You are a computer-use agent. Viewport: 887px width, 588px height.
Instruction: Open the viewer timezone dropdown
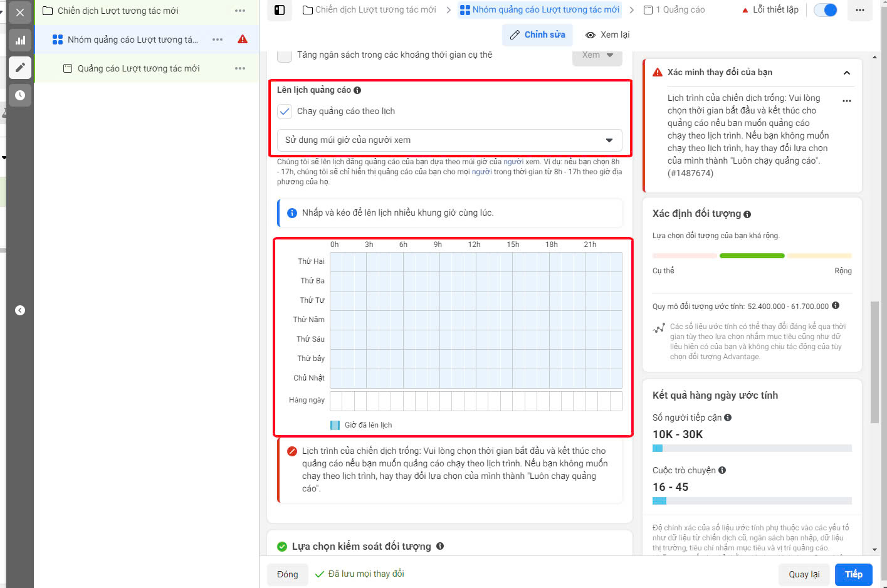[x=449, y=140]
